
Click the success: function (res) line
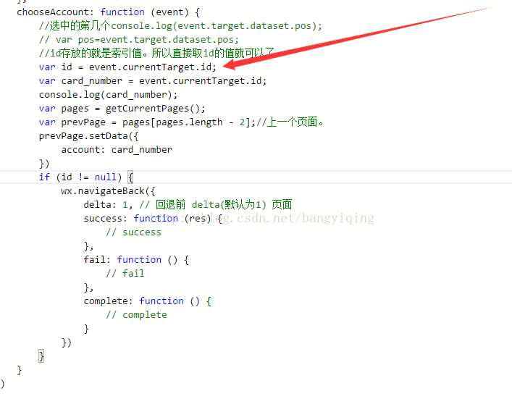pyautogui.click(x=153, y=219)
